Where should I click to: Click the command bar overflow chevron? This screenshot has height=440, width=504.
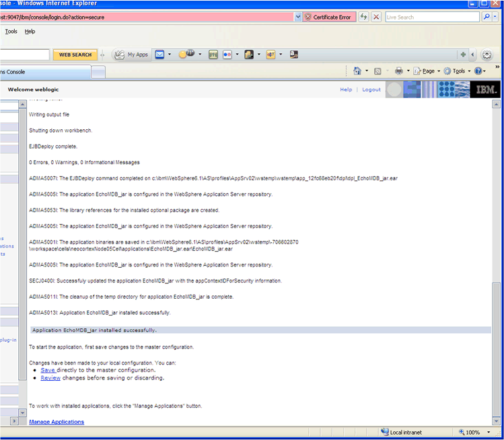[497, 67]
